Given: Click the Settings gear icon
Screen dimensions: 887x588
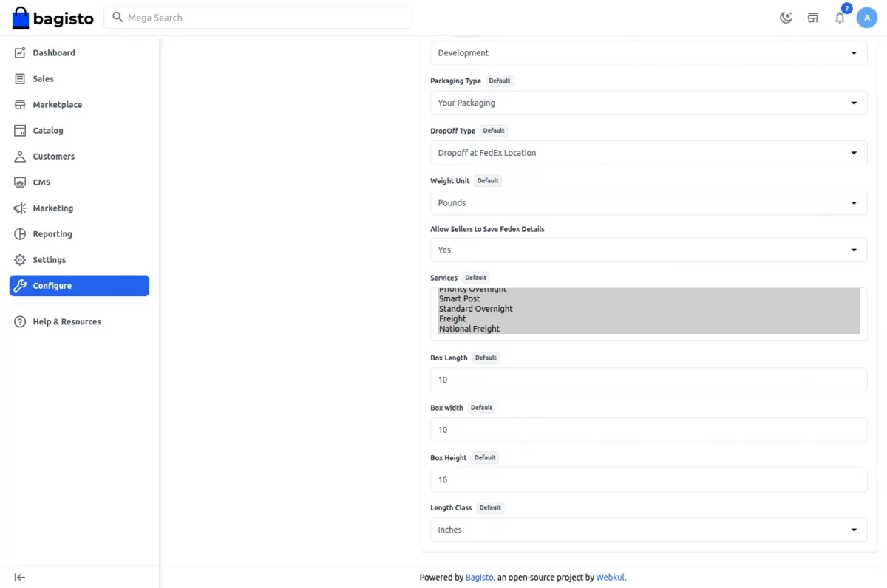Looking at the screenshot, I should click(x=20, y=259).
